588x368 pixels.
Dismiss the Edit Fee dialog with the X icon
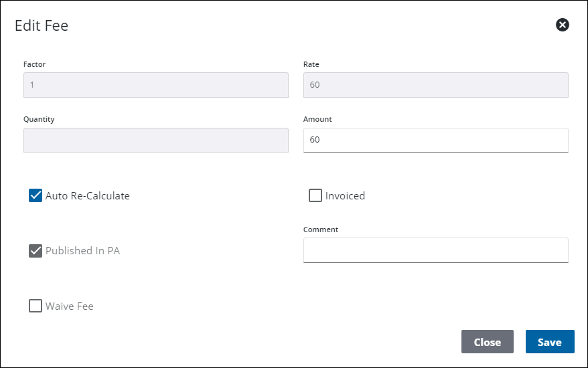[x=562, y=25]
